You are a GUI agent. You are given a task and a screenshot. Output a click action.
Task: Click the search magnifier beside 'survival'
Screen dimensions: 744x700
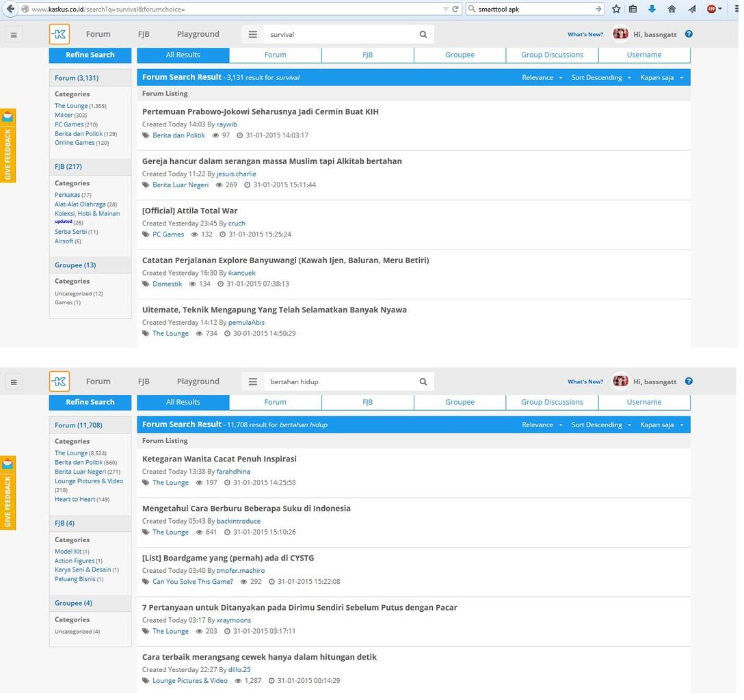click(423, 34)
